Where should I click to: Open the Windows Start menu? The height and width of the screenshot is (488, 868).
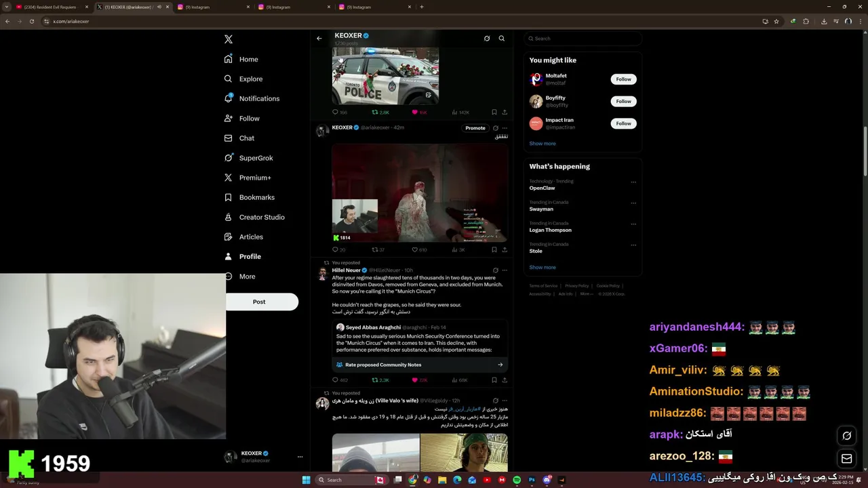[306, 480]
